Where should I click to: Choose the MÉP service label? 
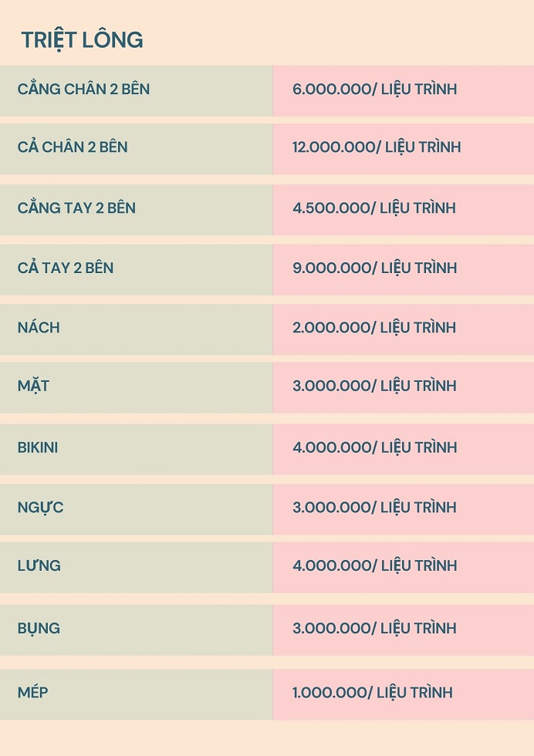click(32, 693)
